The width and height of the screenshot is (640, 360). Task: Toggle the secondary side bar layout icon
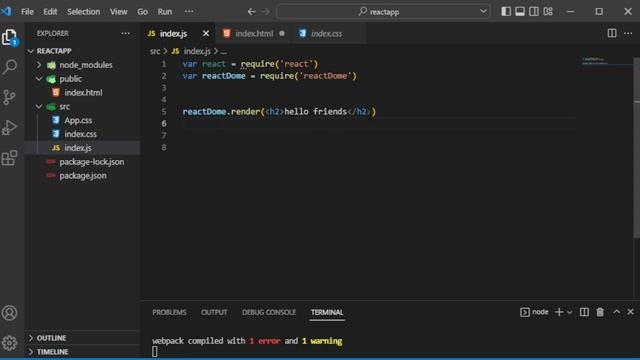[x=533, y=11]
